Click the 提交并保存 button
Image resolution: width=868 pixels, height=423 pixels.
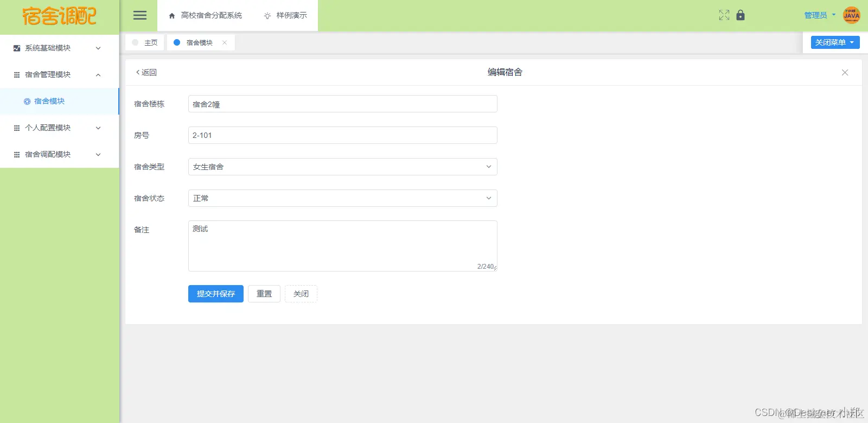(x=216, y=294)
